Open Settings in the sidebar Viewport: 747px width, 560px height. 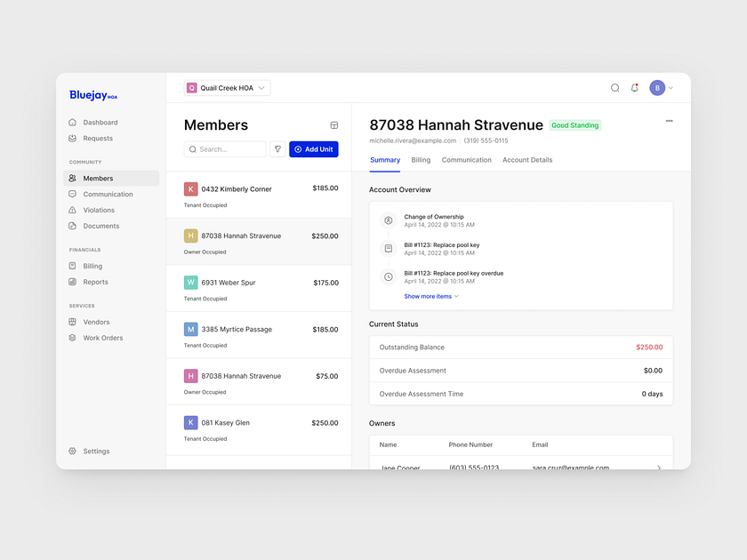[x=96, y=452]
